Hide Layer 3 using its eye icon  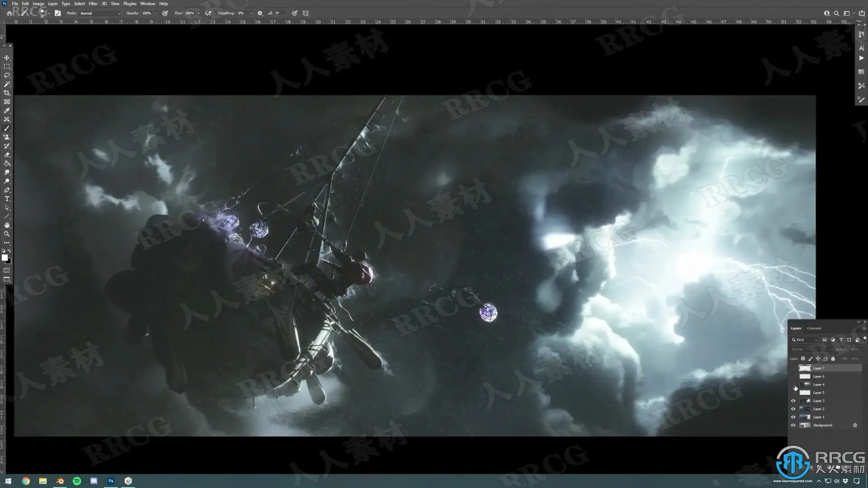point(793,401)
